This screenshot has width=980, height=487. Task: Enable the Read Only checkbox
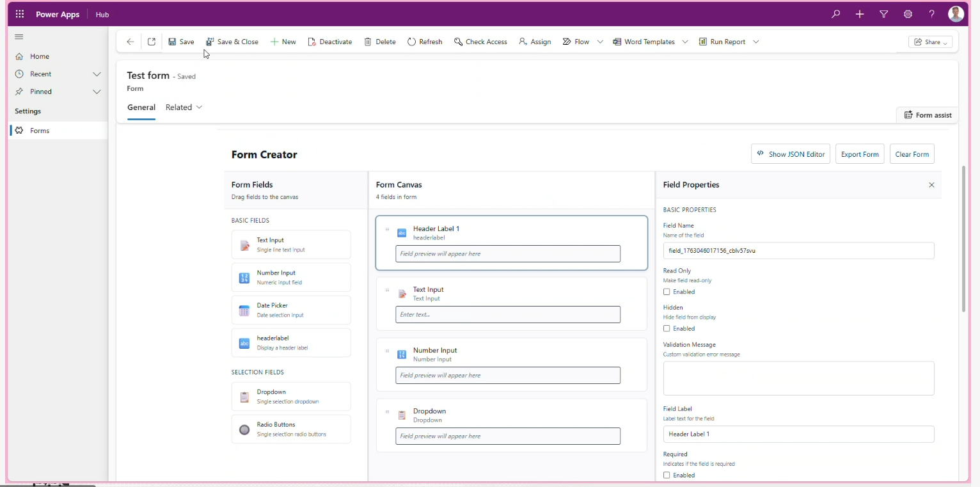click(x=667, y=292)
